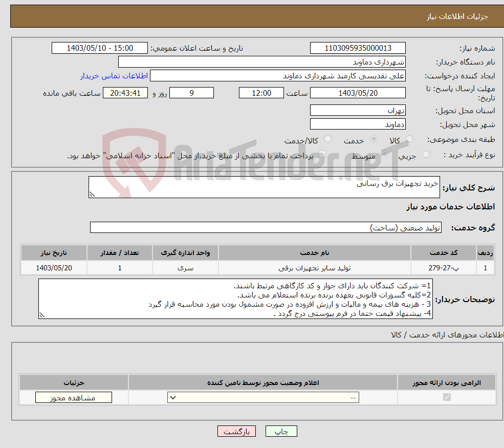Click the الزامی بودن ارائه مجوز header
Screen dimensions: 504x448
point(447,382)
